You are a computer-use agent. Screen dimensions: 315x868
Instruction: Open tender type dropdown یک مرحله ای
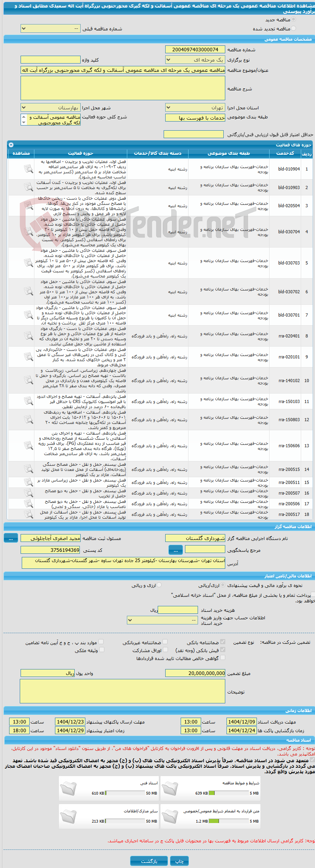tap(195, 60)
